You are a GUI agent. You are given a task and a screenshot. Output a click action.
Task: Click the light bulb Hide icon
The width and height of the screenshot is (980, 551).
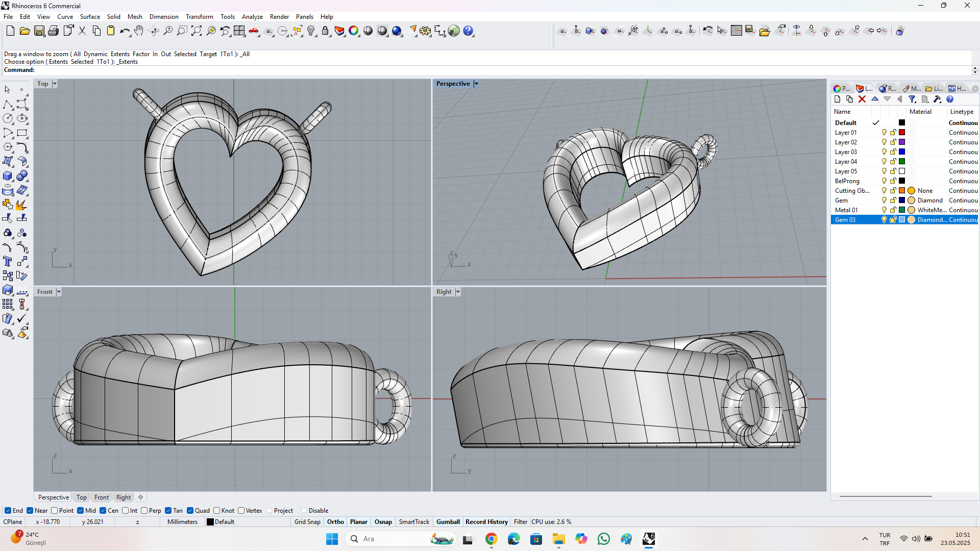click(x=311, y=31)
